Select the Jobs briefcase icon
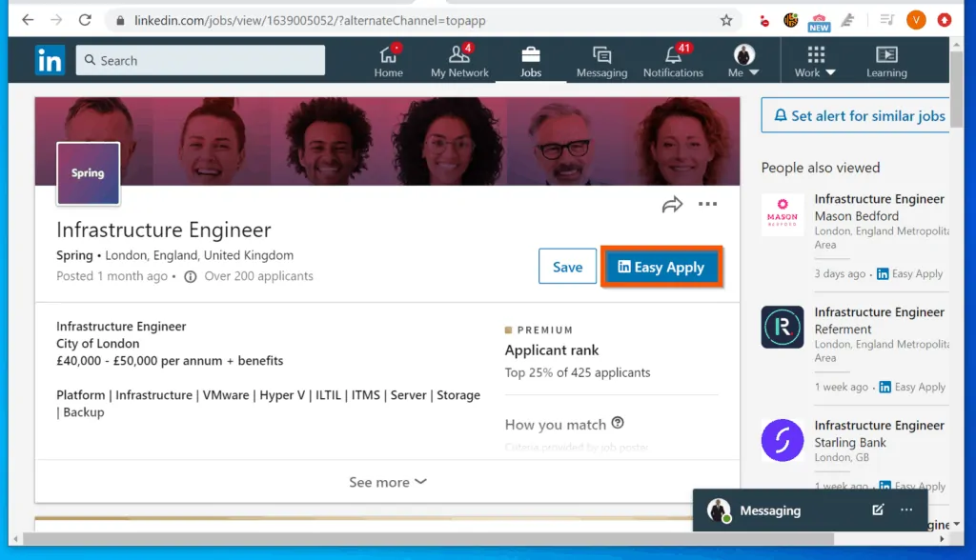Screen dimensions: 976x560 click(x=531, y=57)
